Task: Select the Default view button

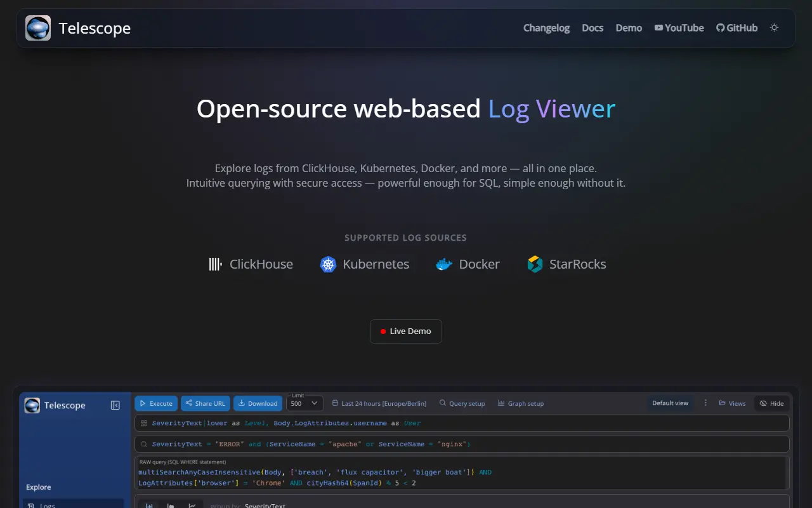Action: pyautogui.click(x=670, y=403)
